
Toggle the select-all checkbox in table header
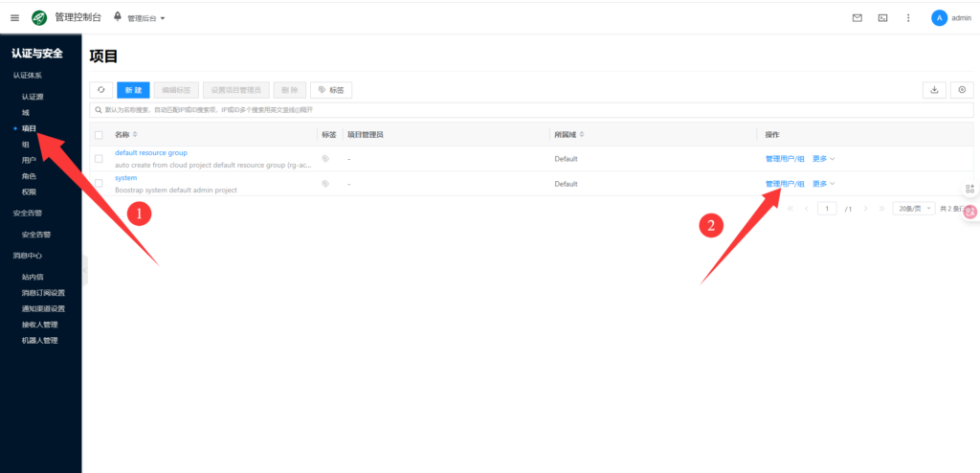99,135
